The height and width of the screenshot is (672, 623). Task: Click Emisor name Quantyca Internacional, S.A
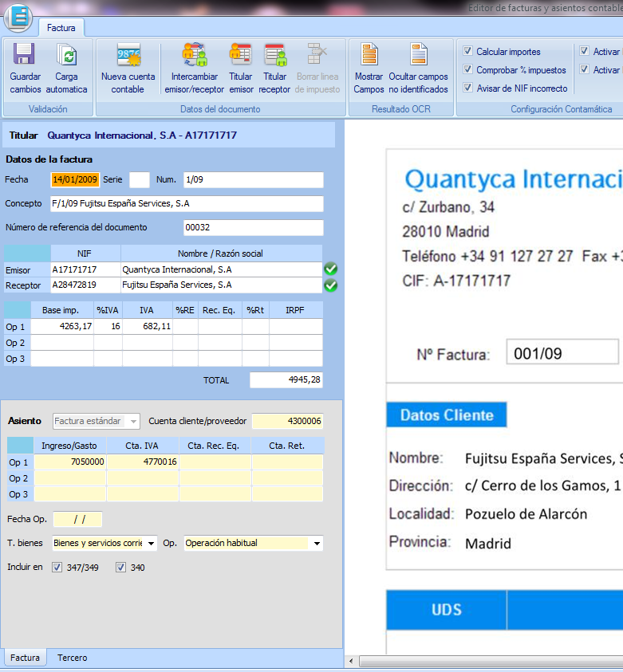(221, 269)
